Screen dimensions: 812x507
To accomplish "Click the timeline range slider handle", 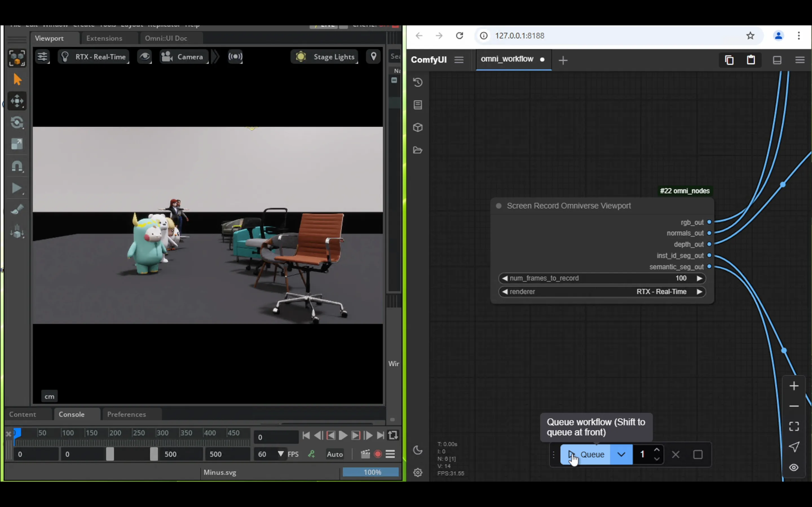I will pyautogui.click(x=110, y=454).
